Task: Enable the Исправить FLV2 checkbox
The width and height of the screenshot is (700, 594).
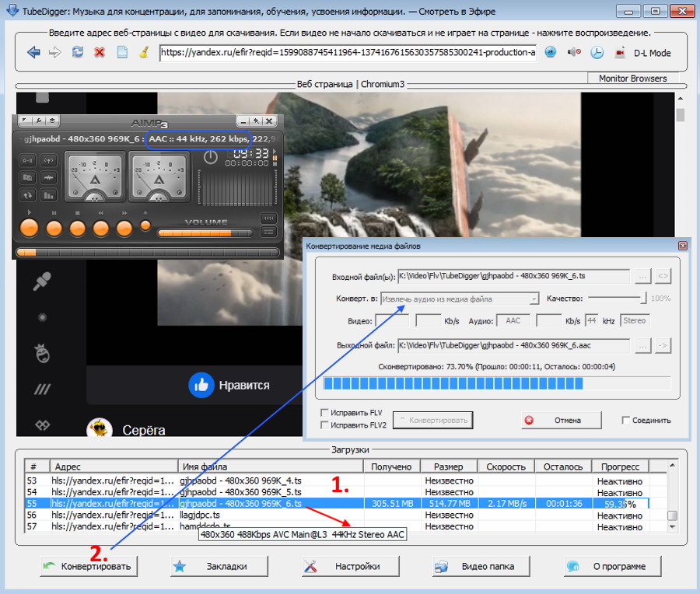Action: (x=325, y=425)
